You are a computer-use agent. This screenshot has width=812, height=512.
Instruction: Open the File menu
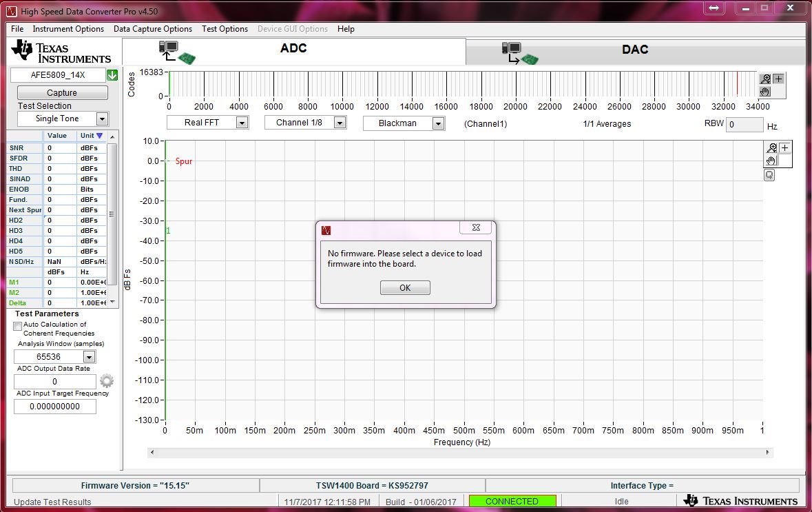17,29
